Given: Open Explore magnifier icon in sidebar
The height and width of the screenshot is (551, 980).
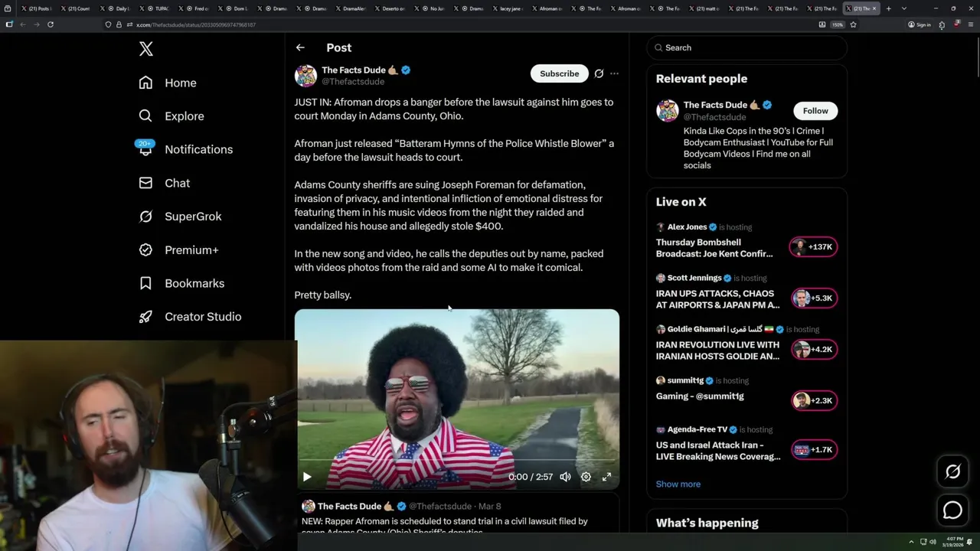Looking at the screenshot, I should [x=145, y=116].
